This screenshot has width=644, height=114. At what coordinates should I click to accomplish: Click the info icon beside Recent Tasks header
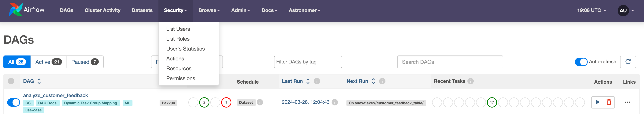pyautogui.click(x=471, y=81)
